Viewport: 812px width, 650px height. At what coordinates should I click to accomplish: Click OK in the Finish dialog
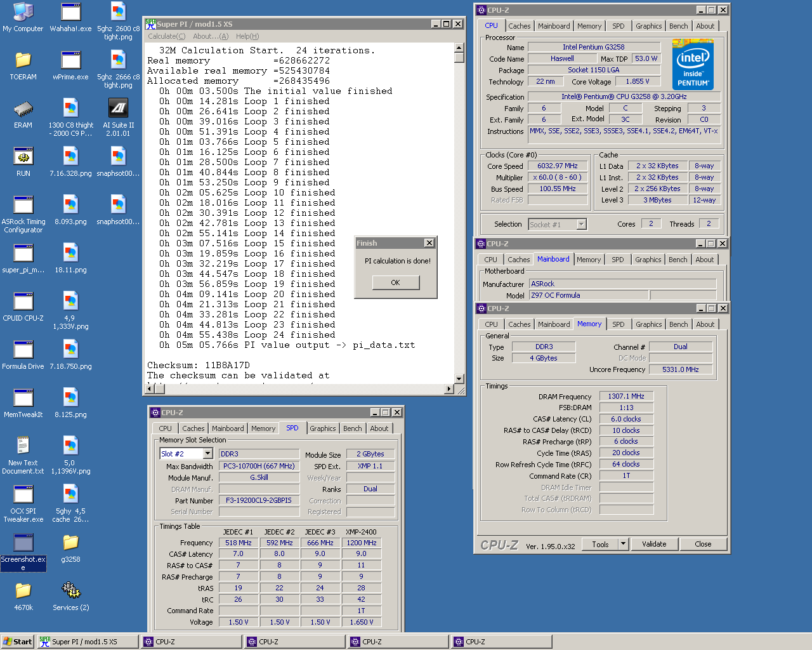[x=396, y=282]
